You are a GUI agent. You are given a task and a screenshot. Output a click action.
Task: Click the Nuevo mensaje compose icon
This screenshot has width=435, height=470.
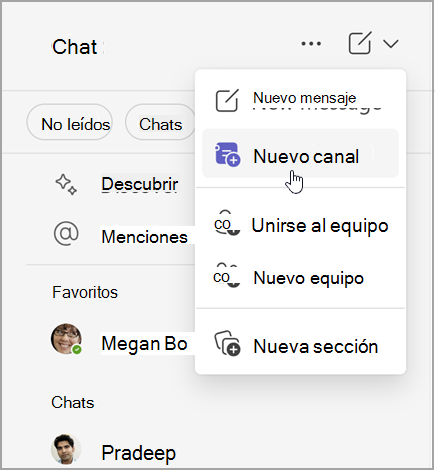click(227, 100)
